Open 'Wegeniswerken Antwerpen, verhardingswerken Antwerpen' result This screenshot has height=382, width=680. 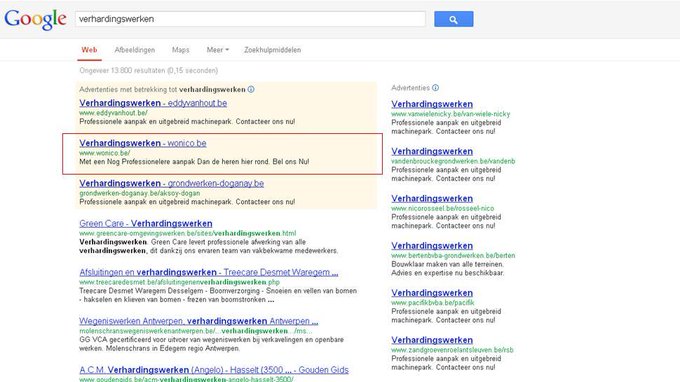pyautogui.click(x=199, y=321)
